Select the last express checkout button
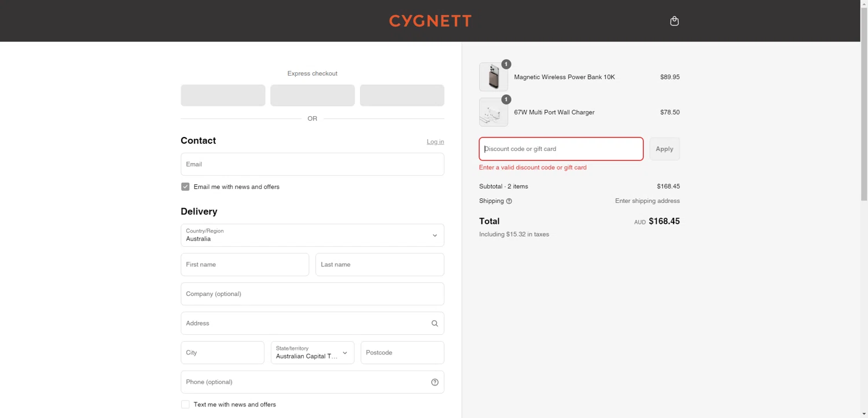Viewport: 868px width, 418px height. coord(402,95)
